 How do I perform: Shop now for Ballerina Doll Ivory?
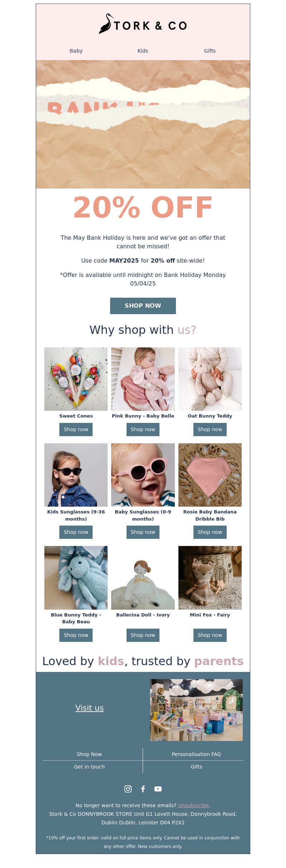(143, 635)
